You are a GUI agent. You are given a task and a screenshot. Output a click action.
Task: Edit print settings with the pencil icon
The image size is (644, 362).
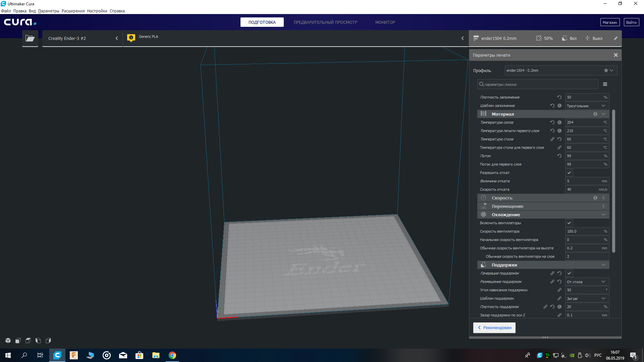click(x=616, y=38)
